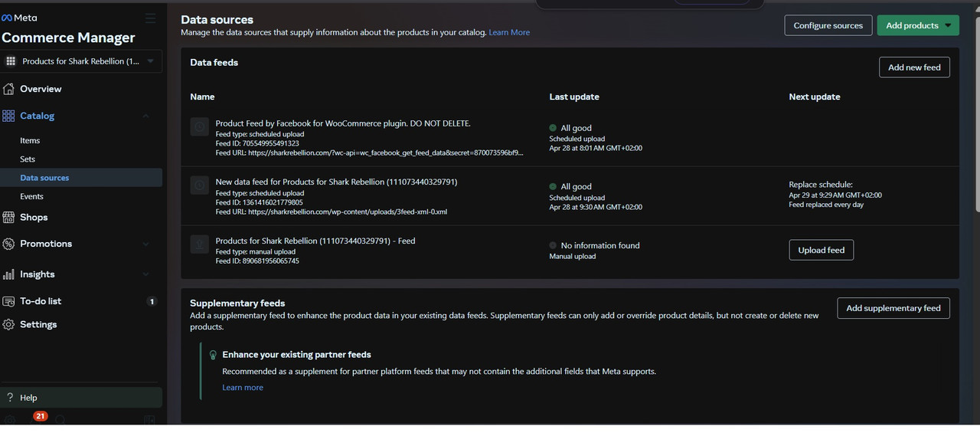The image size is (980, 446).
Task: Click the Promotions percent icon
Action: point(8,244)
